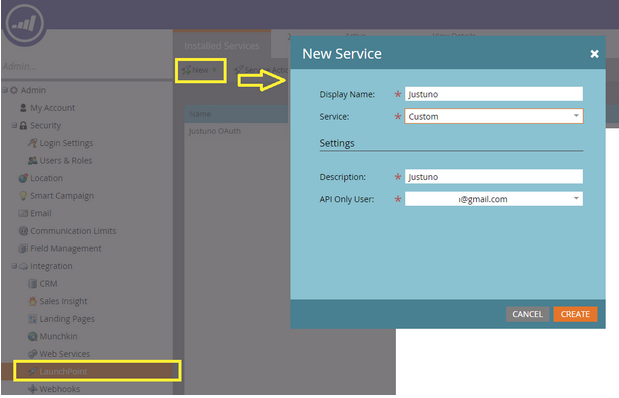Click the Sales Insight flame icon
The image size is (619, 398).
[x=33, y=301]
